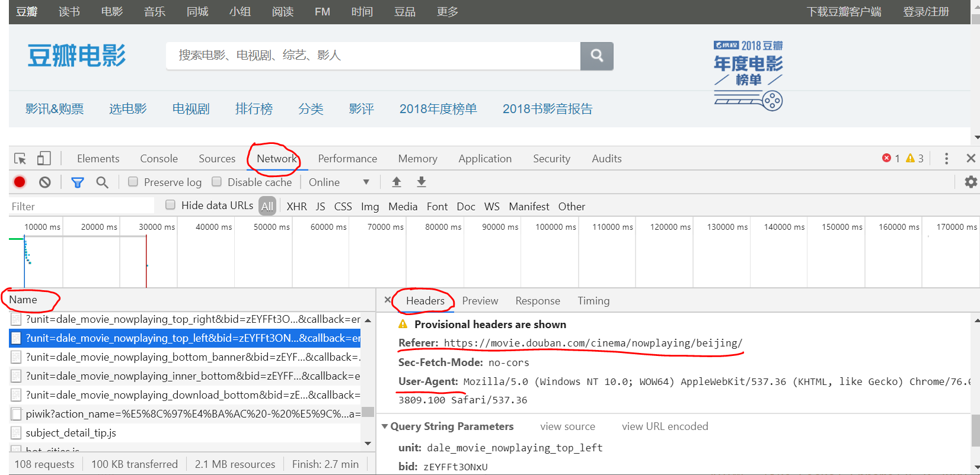The image size is (980, 475).
Task: Open DevTools three-dot customize menu
Action: click(946, 158)
